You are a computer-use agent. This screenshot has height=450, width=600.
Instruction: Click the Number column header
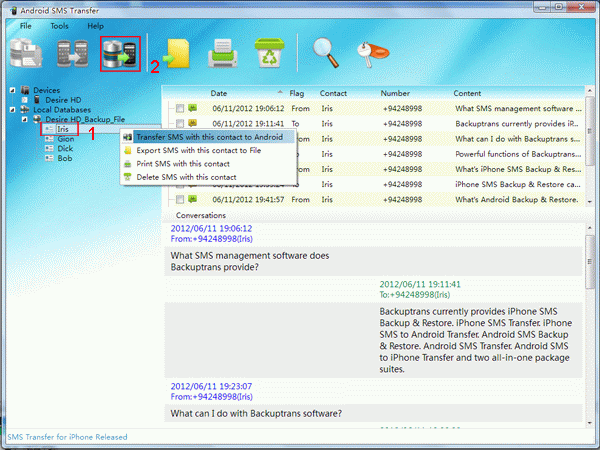pyautogui.click(x=395, y=93)
